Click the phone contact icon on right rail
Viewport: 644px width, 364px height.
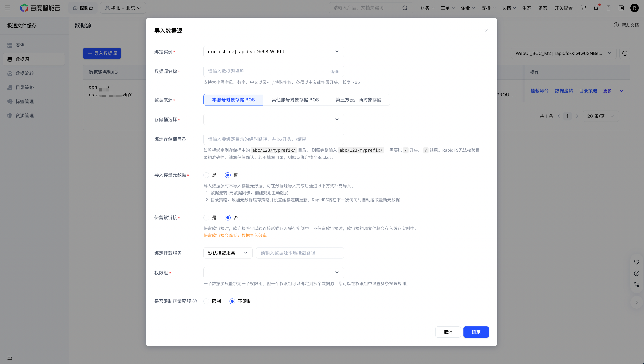637,284
